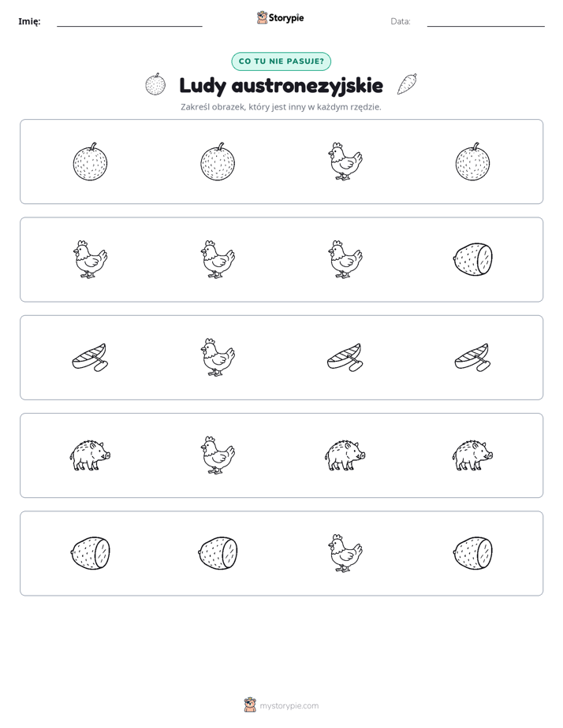
Task: Click the first canoe in the third row
Action: [90, 358]
